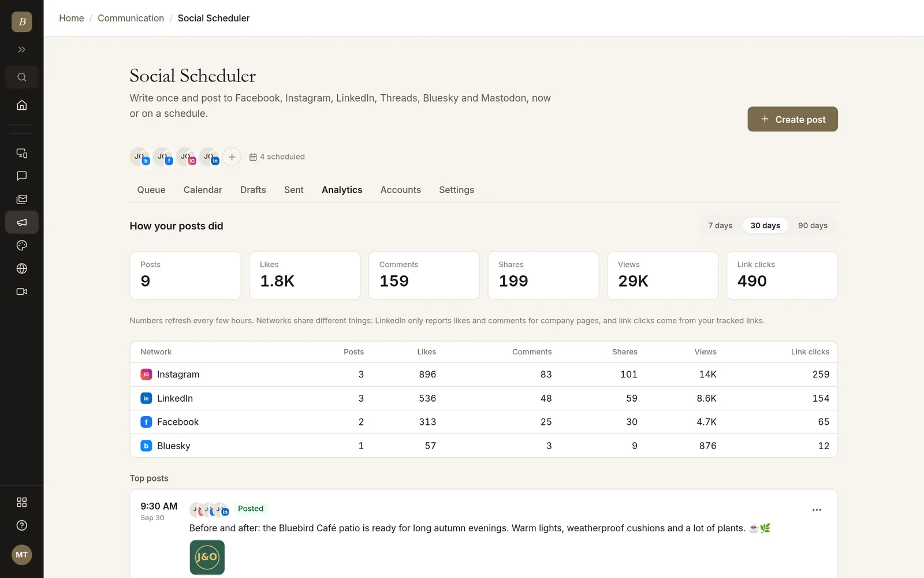
Task: Select the Bluesky account avatar
Action: click(140, 157)
